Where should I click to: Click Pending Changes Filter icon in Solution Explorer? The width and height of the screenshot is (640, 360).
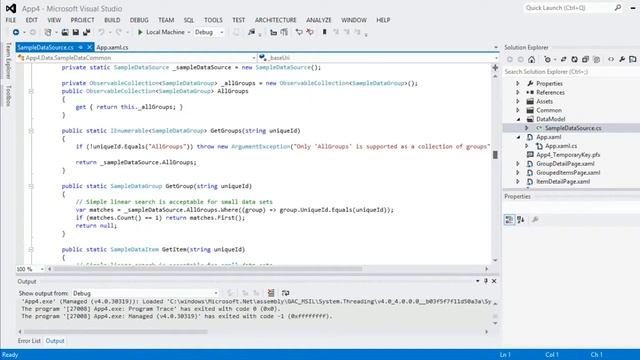547,60
